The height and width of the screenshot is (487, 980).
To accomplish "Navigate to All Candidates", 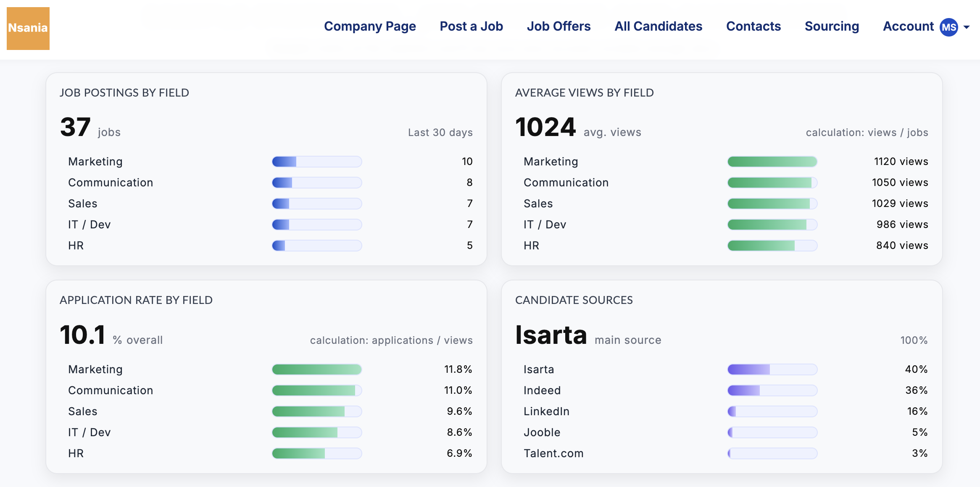I will tap(658, 26).
